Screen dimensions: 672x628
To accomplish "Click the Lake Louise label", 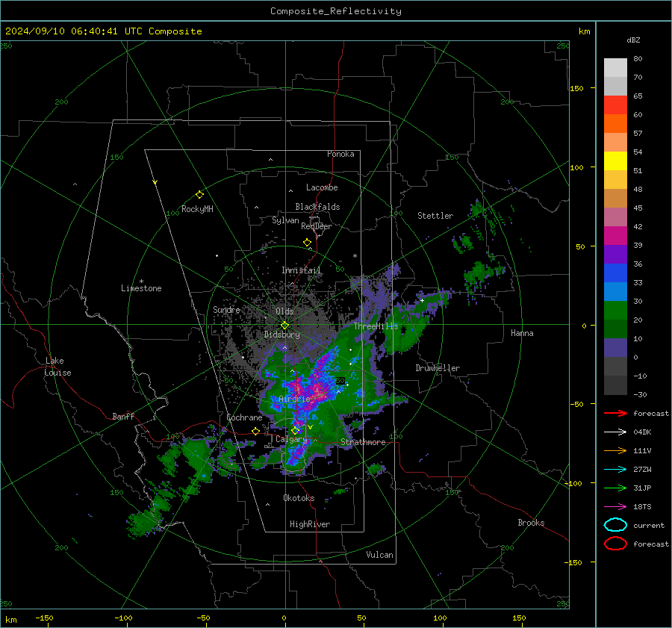I will [57, 367].
